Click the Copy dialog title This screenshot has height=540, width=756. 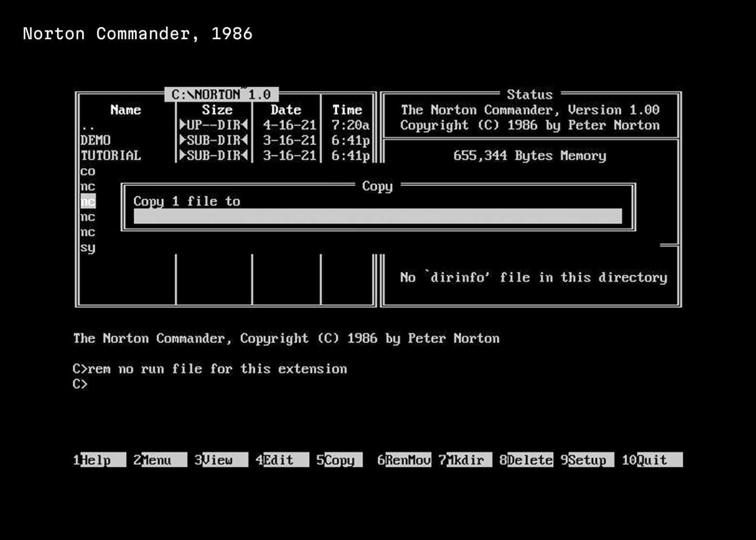[x=378, y=186]
